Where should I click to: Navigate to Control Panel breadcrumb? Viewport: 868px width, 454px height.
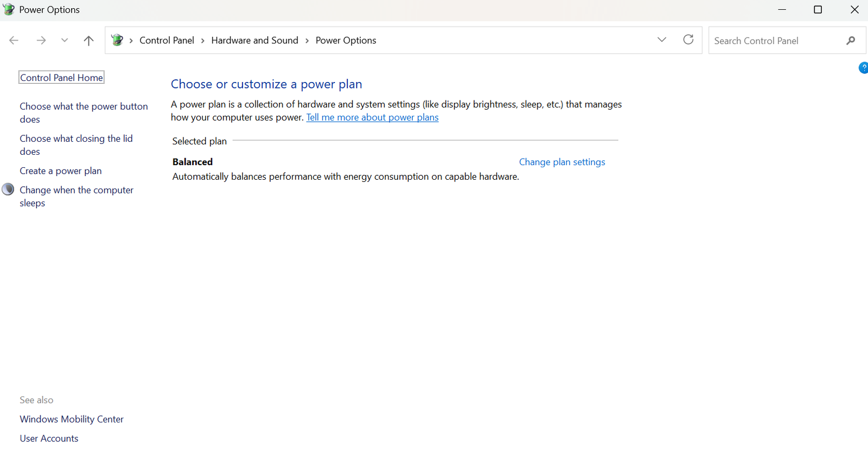click(167, 40)
